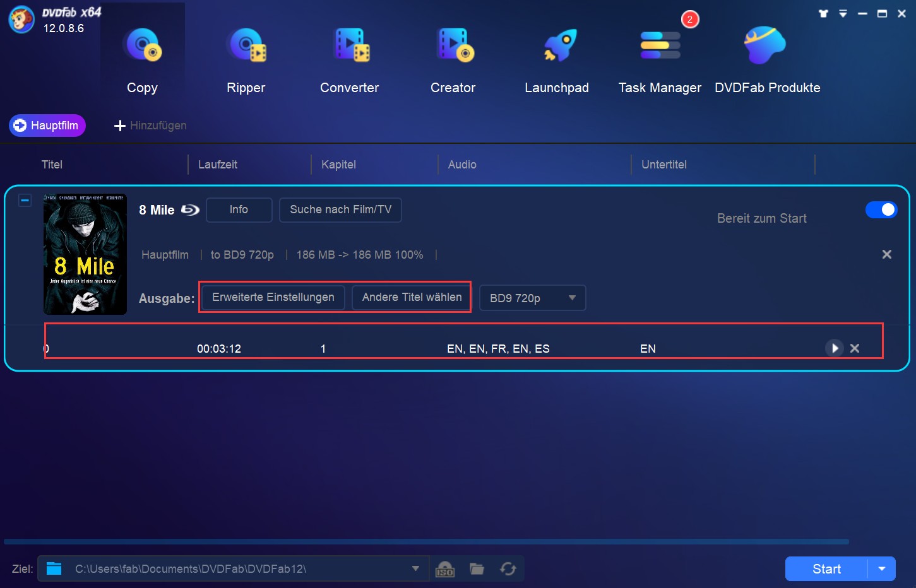Click the 8 Mile cover thumbnail
916x588 pixels.
tap(85, 254)
